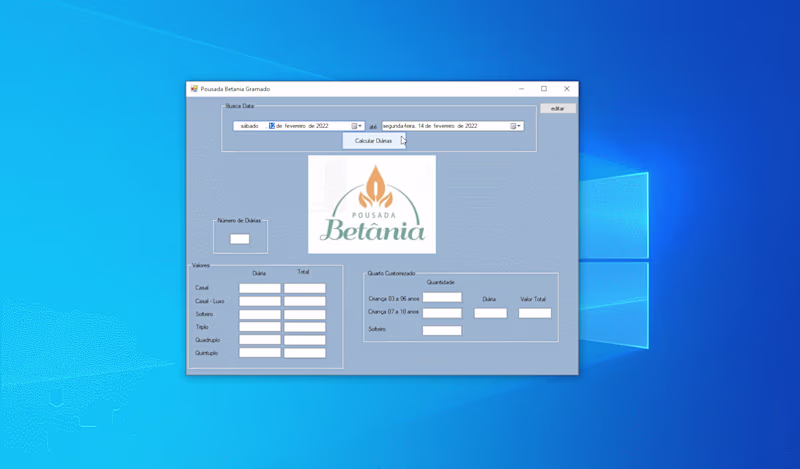
Task: Click the Quádruplo Total field
Action: pyautogui.click(x=305, y=340)
